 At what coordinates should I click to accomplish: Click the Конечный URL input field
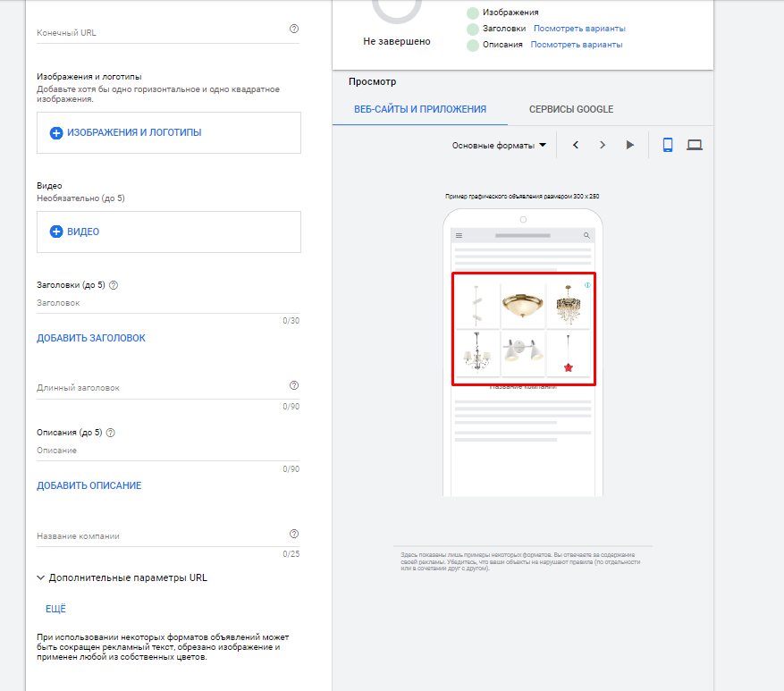click(x=161, y=33)
